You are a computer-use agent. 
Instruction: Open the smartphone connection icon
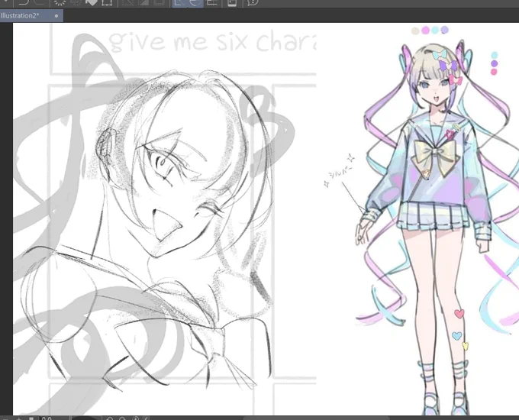pyautogui.click(x=232, y=3)
